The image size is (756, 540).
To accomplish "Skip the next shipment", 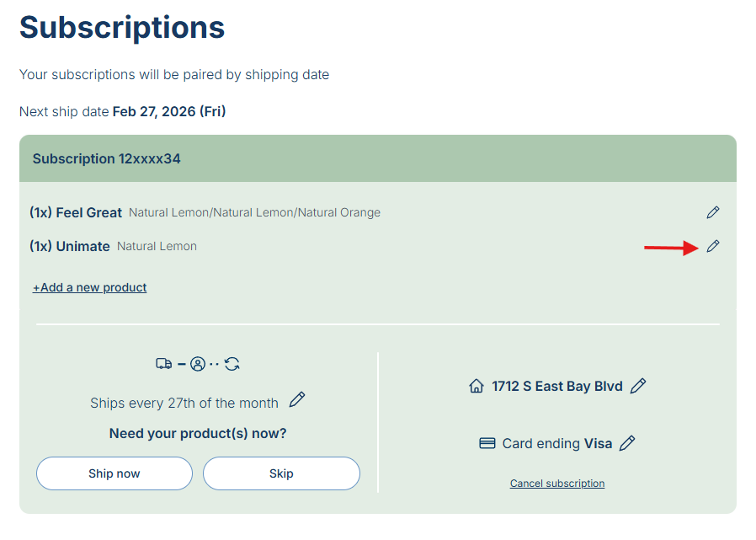I will click(x=281, y=473).
